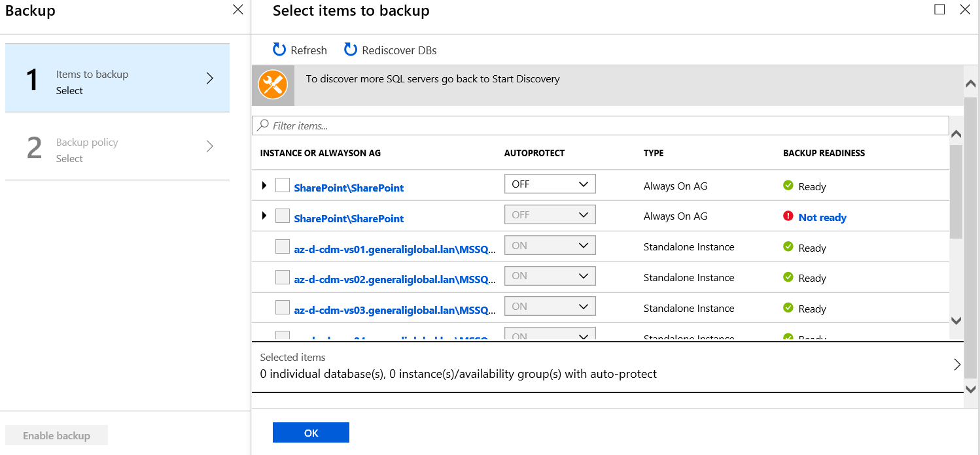Screen dimensions: 980x455
Task: Open Autoprotect dropdown for az-d-cdm-vs03
Action: (550, 306)
